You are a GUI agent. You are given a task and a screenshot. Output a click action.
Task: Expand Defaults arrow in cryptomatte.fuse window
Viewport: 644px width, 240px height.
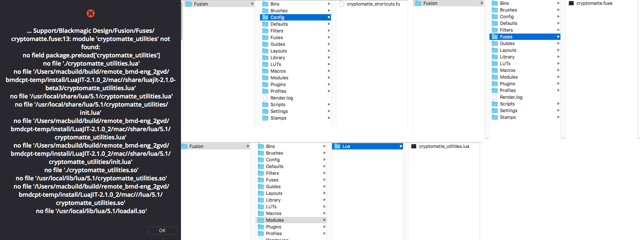(x=558, y=23)
